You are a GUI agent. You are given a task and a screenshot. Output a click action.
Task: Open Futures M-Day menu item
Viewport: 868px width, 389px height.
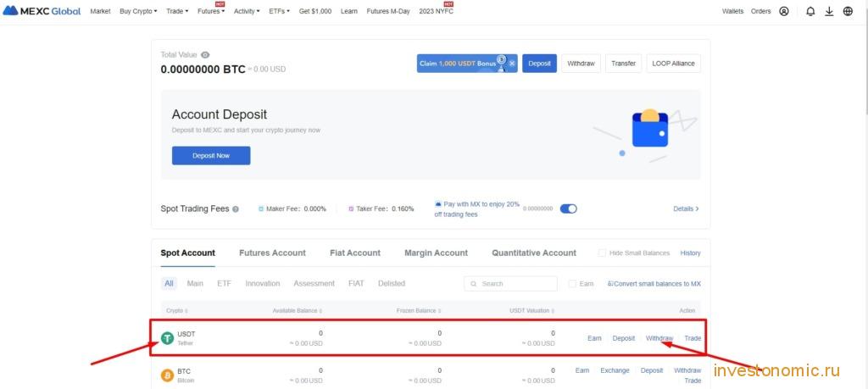(x=388, y=11)
